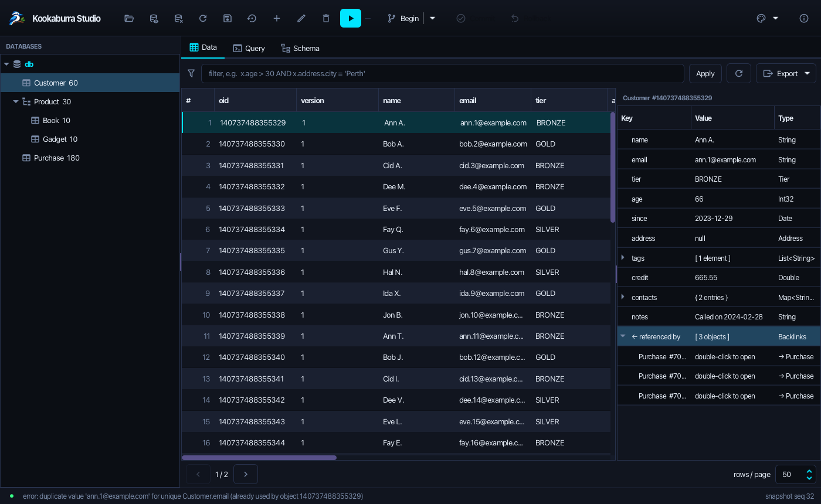
Task: Switch to the Data tab
Action: [x=203, y=47]
